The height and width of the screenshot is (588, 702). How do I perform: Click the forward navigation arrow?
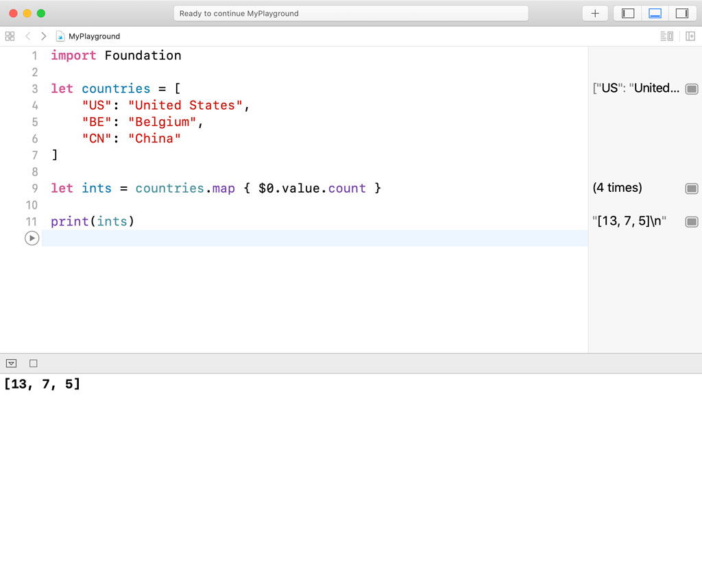point(43,36)
